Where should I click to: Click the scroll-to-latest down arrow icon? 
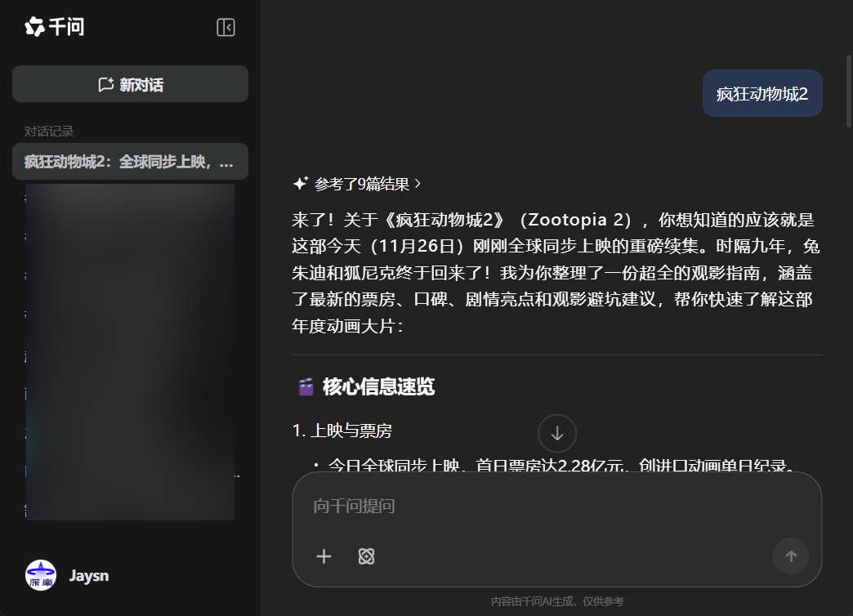[x=557, y=433]
